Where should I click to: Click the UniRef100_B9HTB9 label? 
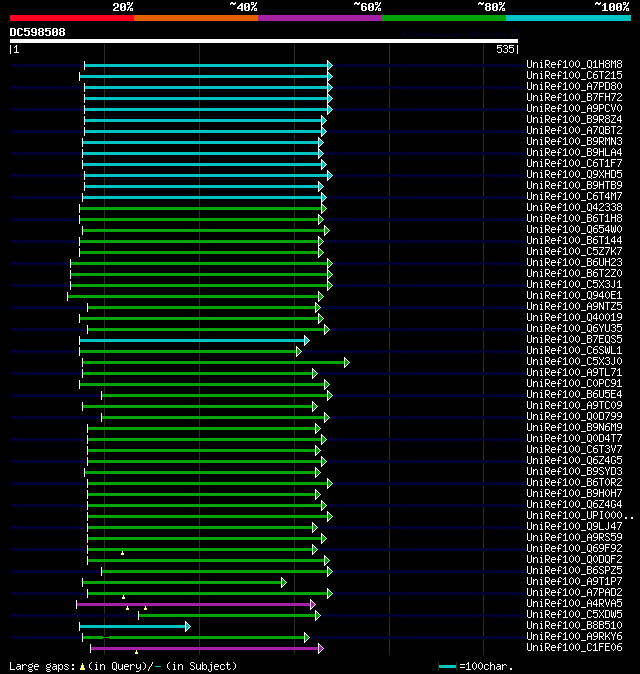[574, 186]
